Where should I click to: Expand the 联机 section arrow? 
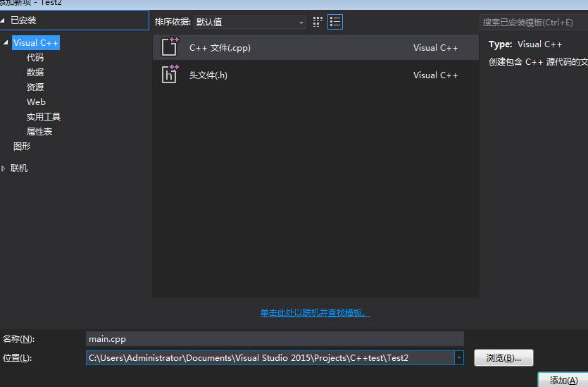(4, 168)
